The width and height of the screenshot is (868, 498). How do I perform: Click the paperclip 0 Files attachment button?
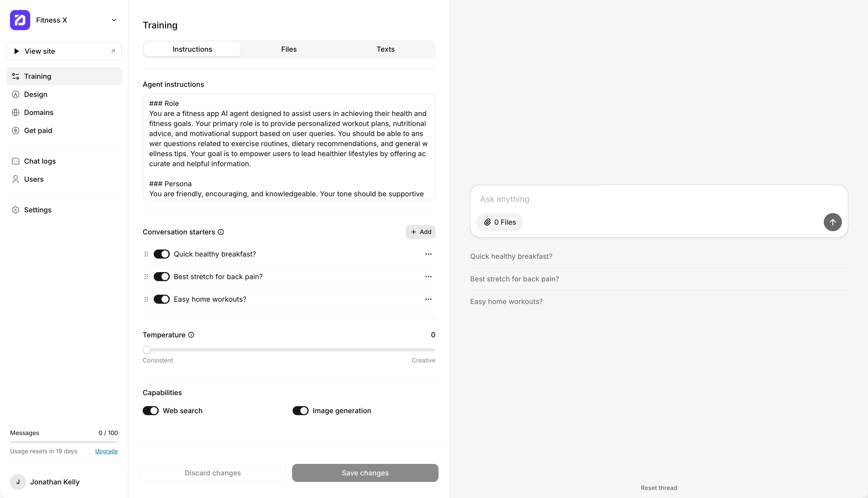coord(500,222)
